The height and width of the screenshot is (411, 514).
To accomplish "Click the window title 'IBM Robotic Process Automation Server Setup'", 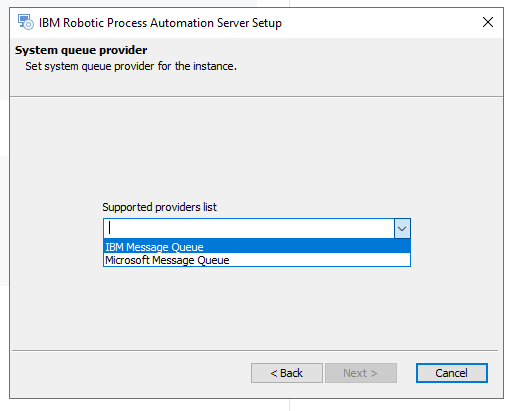I will [x=160, y=23].
